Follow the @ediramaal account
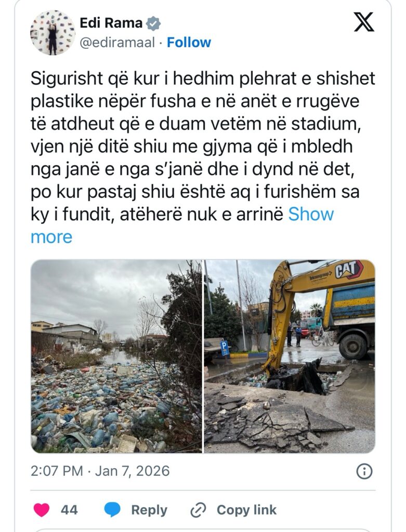Image resolution: width=406 pixels, height=532 pixels. click(189, 43)
